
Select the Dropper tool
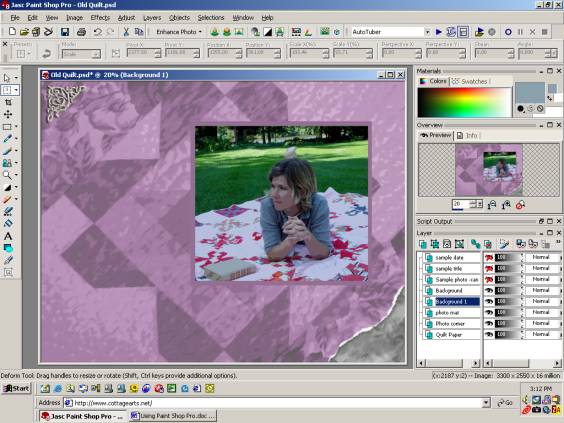click(x=7, y=138)
